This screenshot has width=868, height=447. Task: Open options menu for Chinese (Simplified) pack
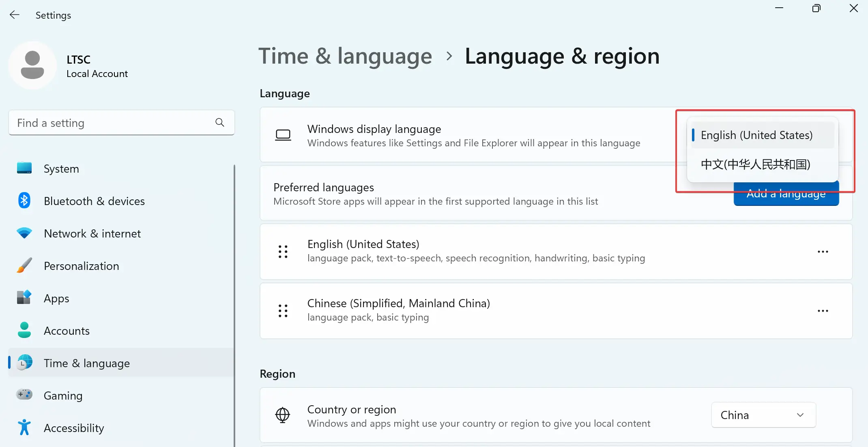[x=823, y=311]
